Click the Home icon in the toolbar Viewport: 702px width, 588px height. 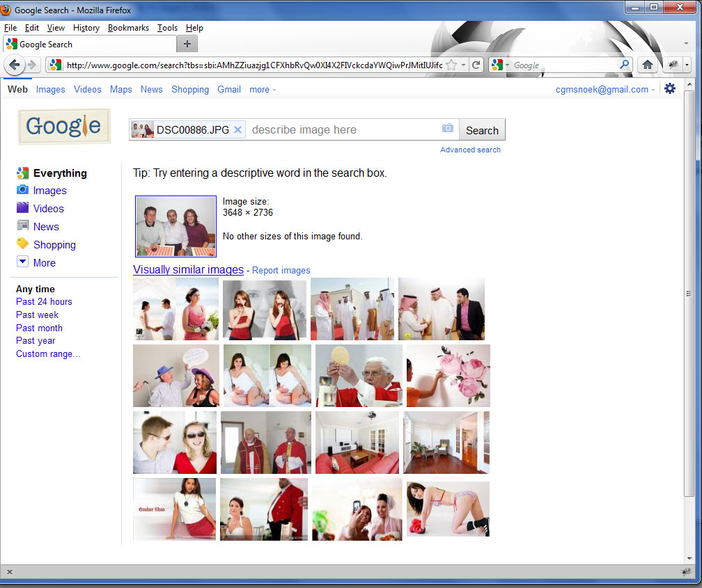[x=648, y=65]
